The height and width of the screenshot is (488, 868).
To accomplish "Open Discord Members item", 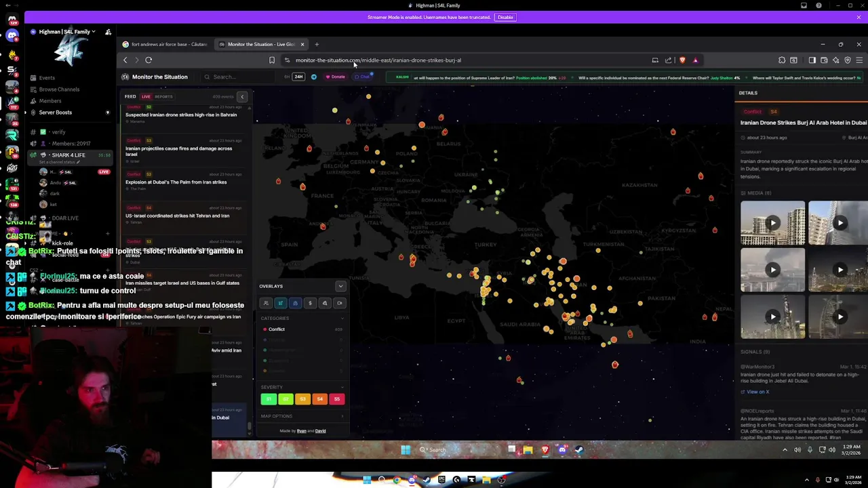I will click(x=50, y=101).
